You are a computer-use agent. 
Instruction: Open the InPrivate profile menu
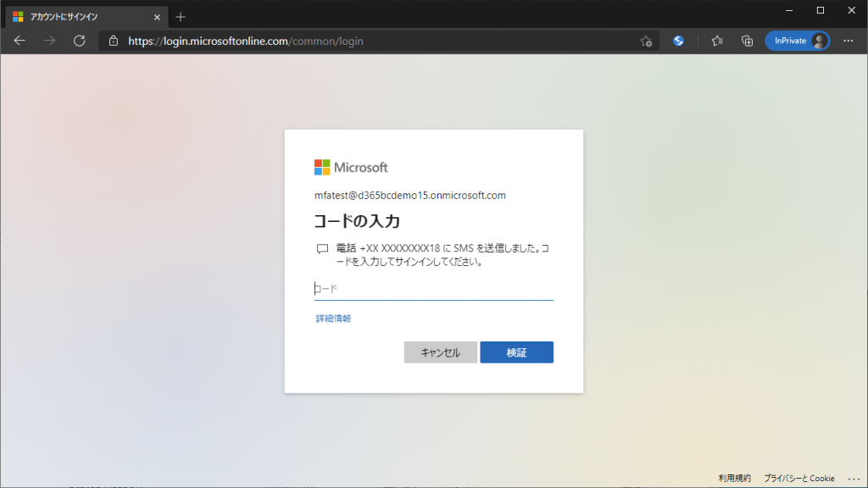pos(797,41)
